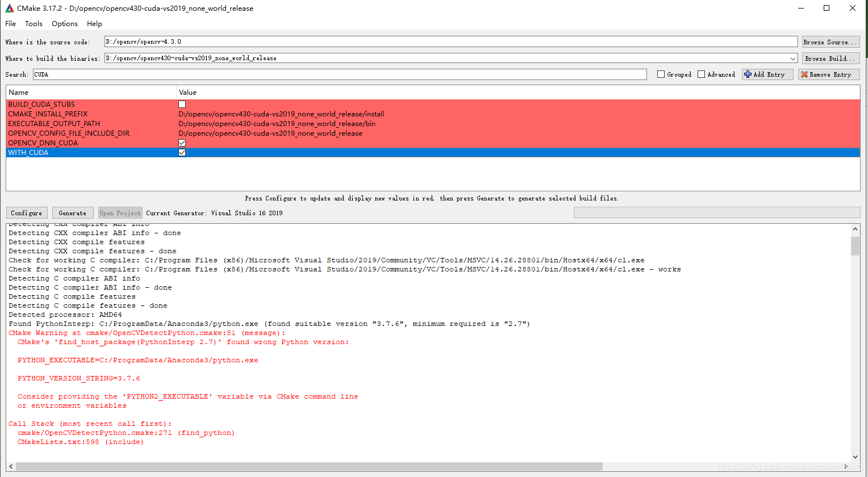Click the blue plus Add Entry icon
The width and height of the screenshot is (868, 477).
748,74
